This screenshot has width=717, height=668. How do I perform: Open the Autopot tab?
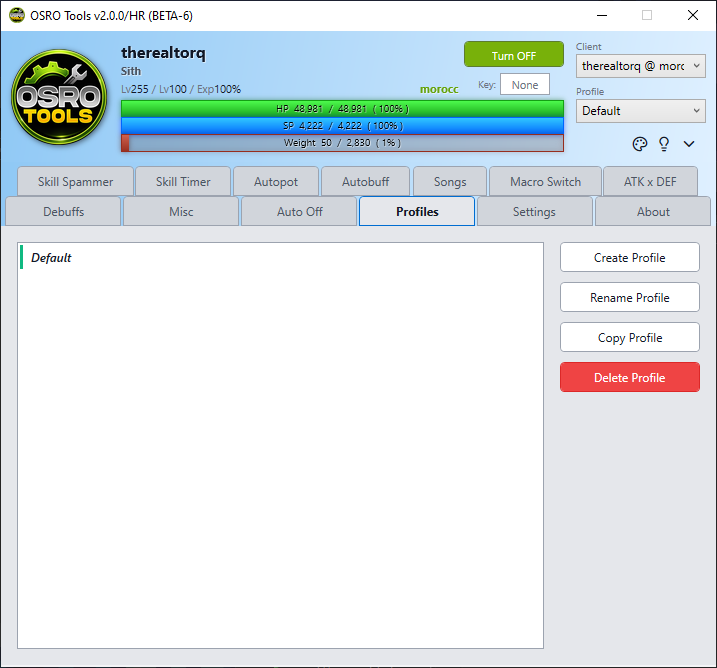tap(276, 182)
